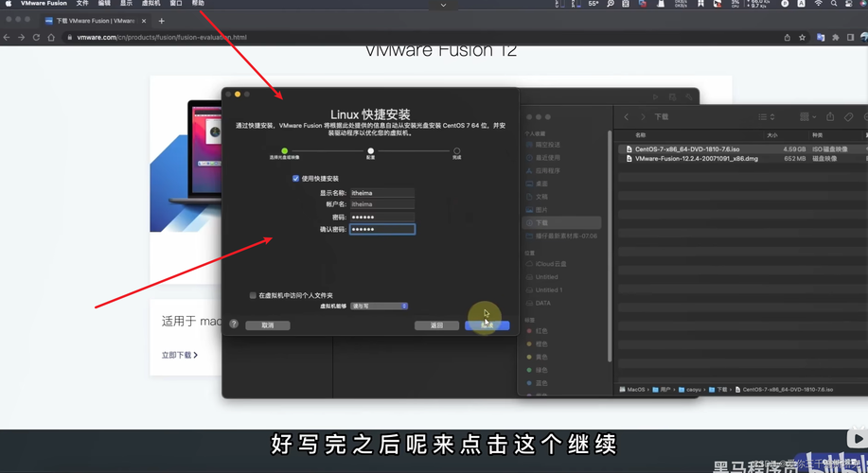Image resolution: width=868 pixels, height=473 pixels.
Task: Go forward in the browser
Action: click(x=21, y=38)
